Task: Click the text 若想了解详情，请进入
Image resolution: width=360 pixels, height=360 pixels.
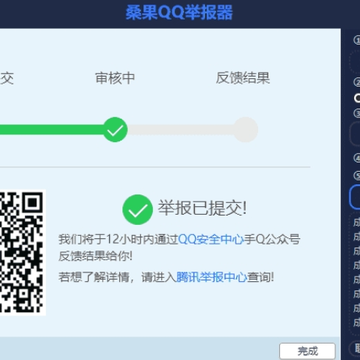Action: click(117, 277)
